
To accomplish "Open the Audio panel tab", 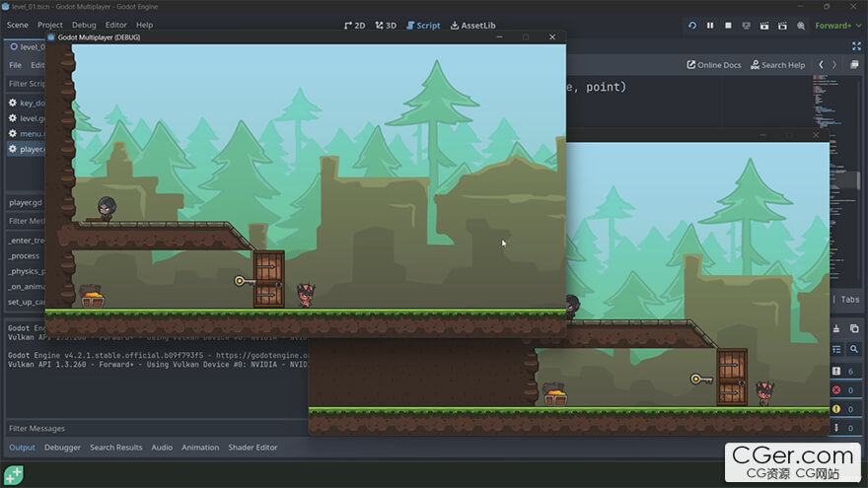I will pos(162,447).
